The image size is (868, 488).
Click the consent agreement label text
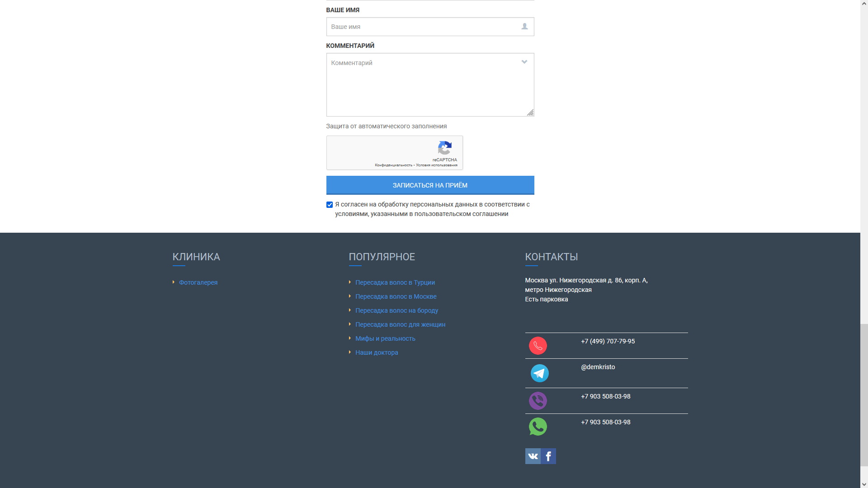point(432,209)
